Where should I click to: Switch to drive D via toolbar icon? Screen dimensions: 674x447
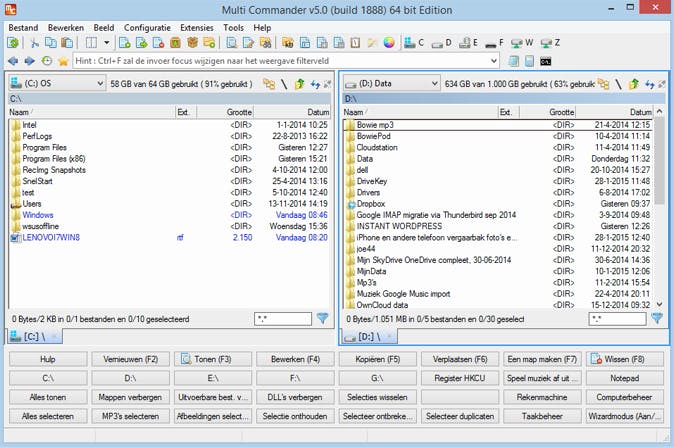tap(441, 43)
